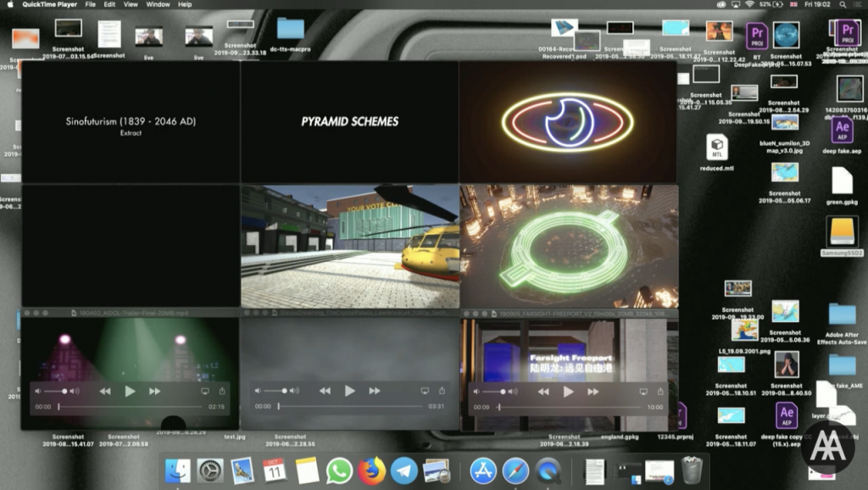Viewport: 868px width, 490px height.
Task: Open the Window menu
Action: click(x=158, y=4)
